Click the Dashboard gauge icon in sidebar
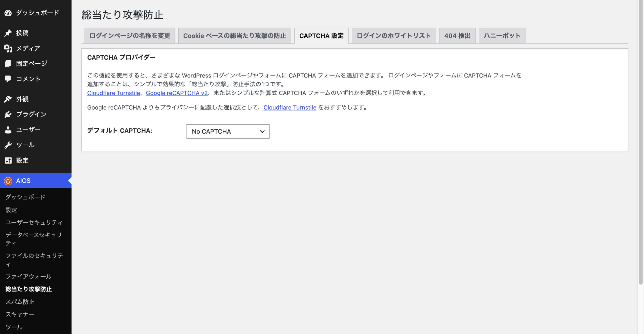The width and height of the screenshot is (644, 334). pos(8,13)
